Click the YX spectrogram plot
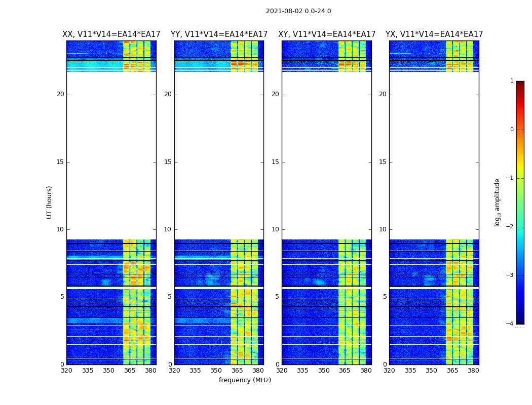This screenshot has width=532, height=405. tap(434, 202)
